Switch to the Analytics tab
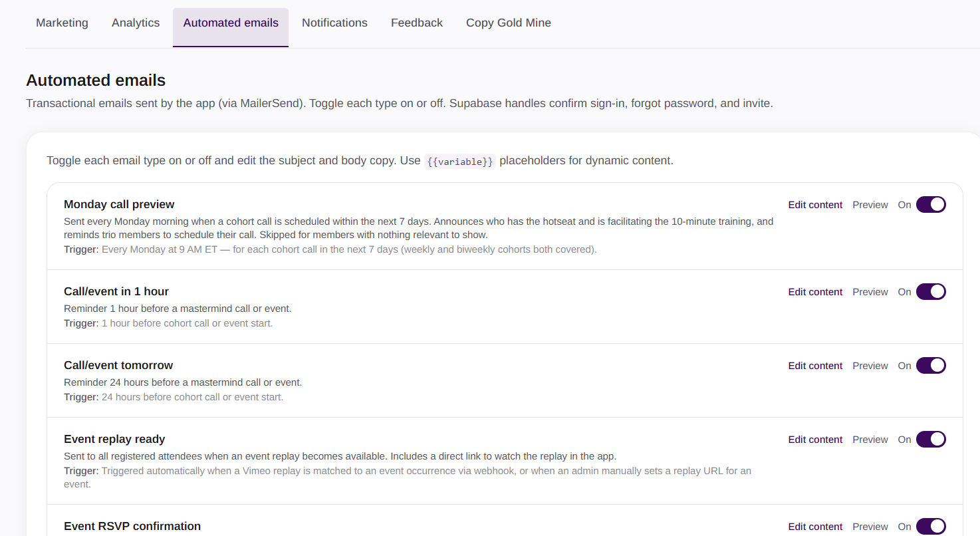 point(136,23)
